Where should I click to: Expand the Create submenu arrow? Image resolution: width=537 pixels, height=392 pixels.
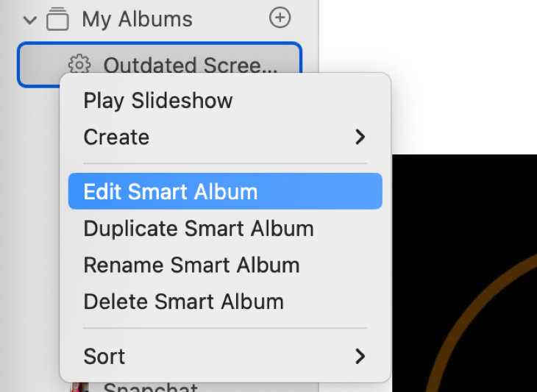[x=360, y=137]
